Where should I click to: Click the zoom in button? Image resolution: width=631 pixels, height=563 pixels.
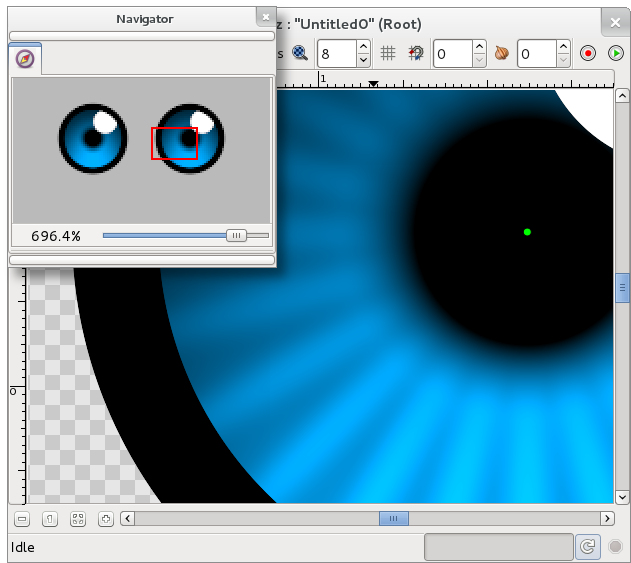click(x=106, y=519)
